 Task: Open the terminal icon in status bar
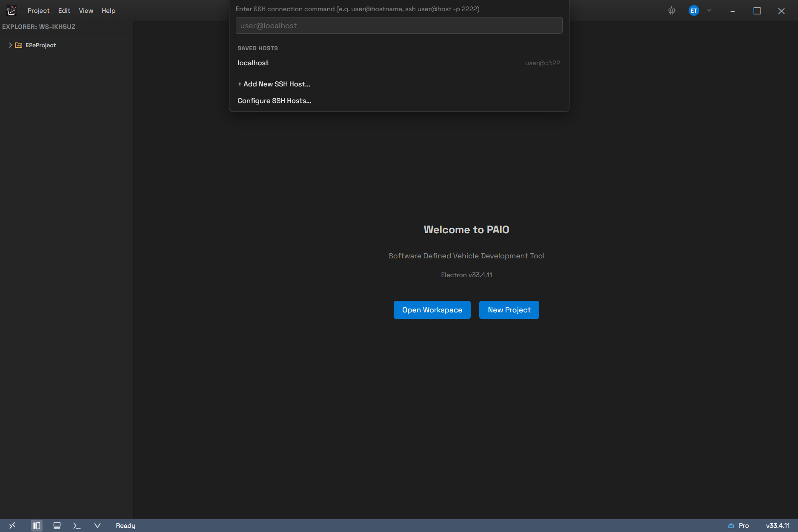77,526
